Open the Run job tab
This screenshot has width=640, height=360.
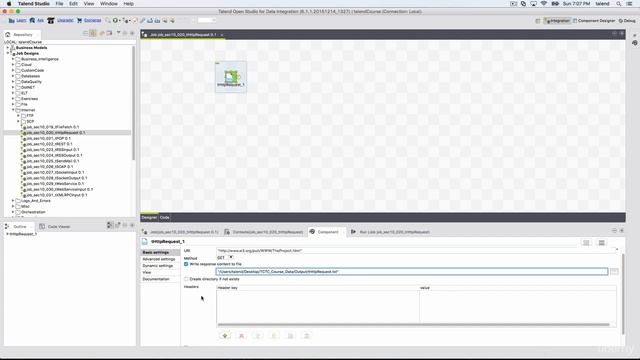pos(391,232)
